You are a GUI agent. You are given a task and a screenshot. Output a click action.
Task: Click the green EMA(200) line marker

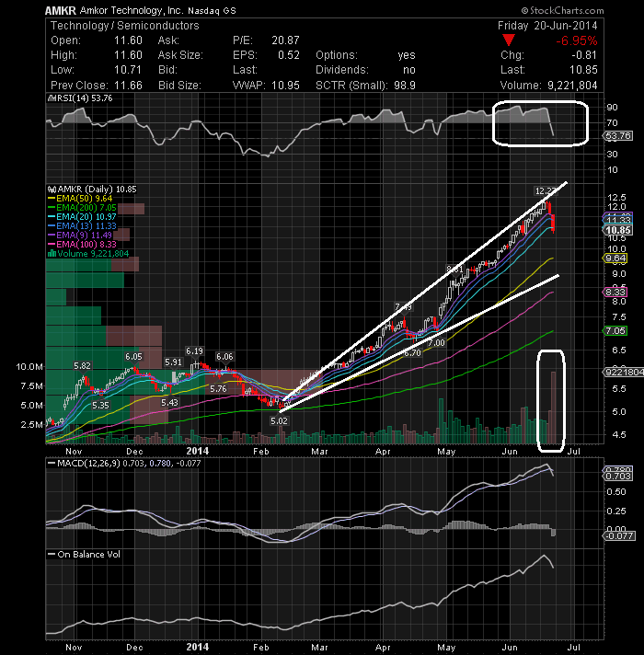52,208
